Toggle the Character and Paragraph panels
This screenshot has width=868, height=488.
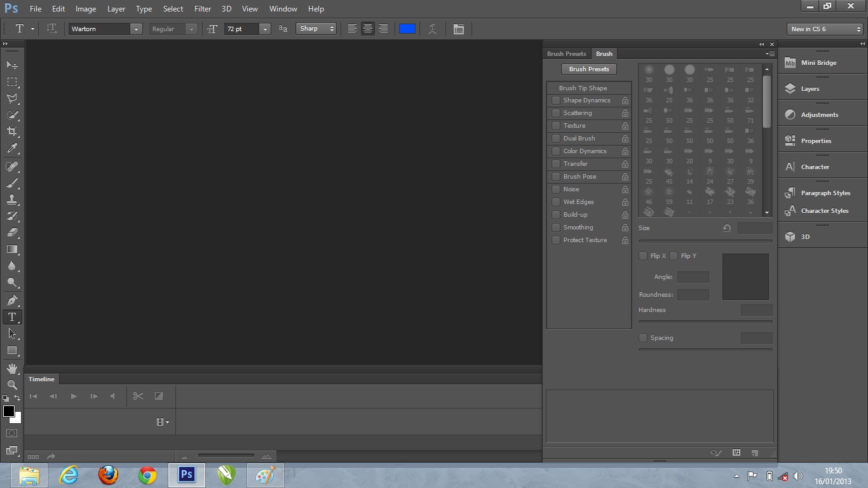[x=459, y=29]
